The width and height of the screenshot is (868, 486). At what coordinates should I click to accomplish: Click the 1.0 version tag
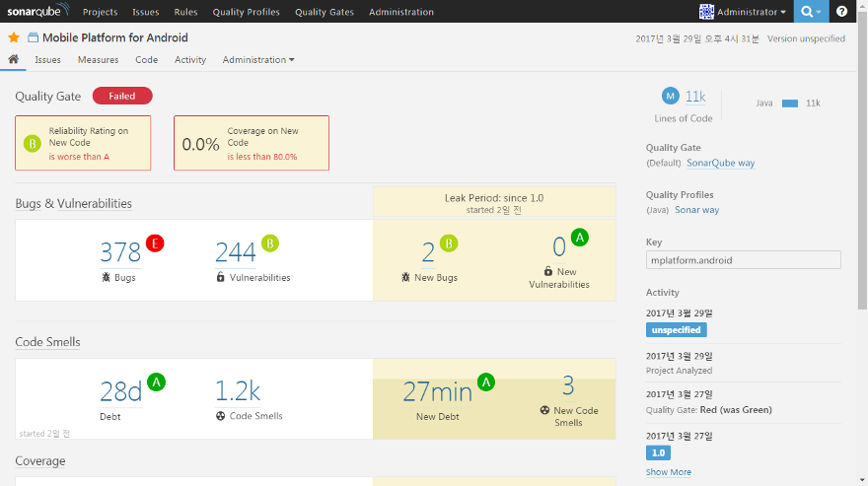pyautogui.click(x=658, y=452)
